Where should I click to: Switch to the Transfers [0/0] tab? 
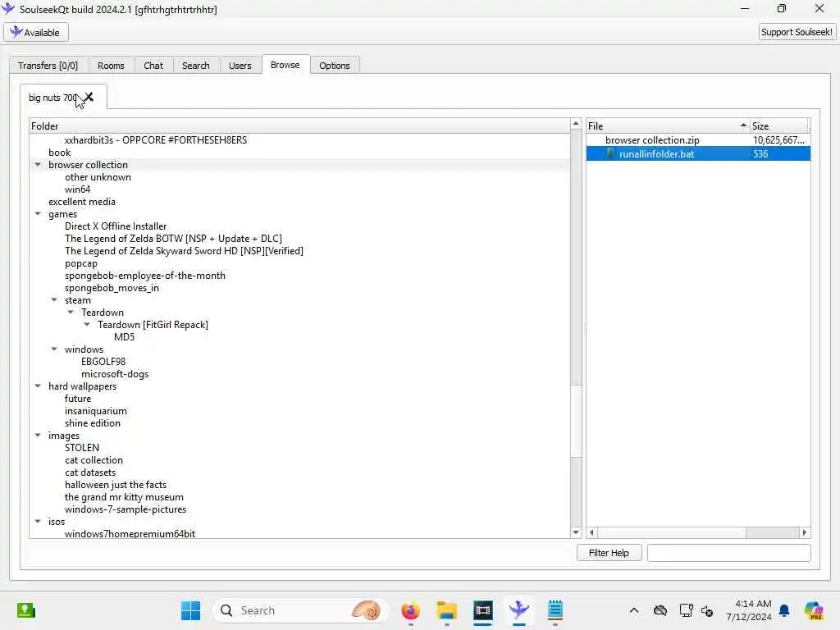pyautogui.click(x=48, y=66)
